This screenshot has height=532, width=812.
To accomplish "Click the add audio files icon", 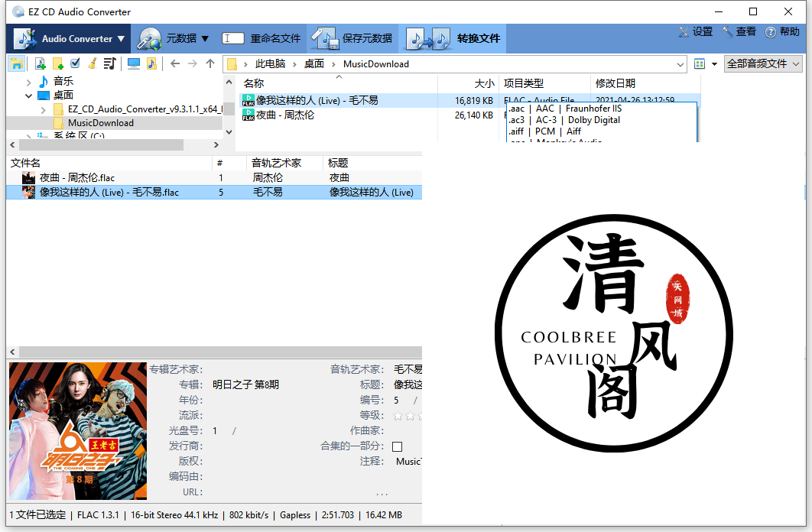I will 41,63.
